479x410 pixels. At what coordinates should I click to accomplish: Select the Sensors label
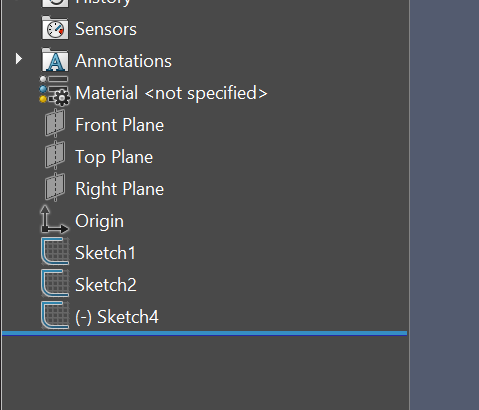click(x=106, y=29)
